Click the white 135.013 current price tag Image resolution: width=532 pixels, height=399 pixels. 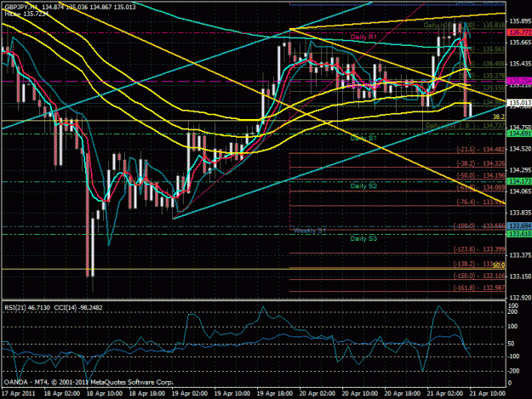pyautogui.click(x=518, y=102)
